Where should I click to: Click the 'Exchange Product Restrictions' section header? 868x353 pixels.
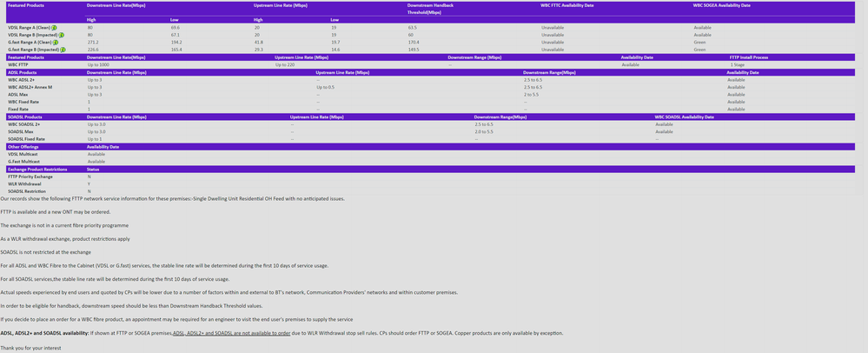click(x=37, y=169)
